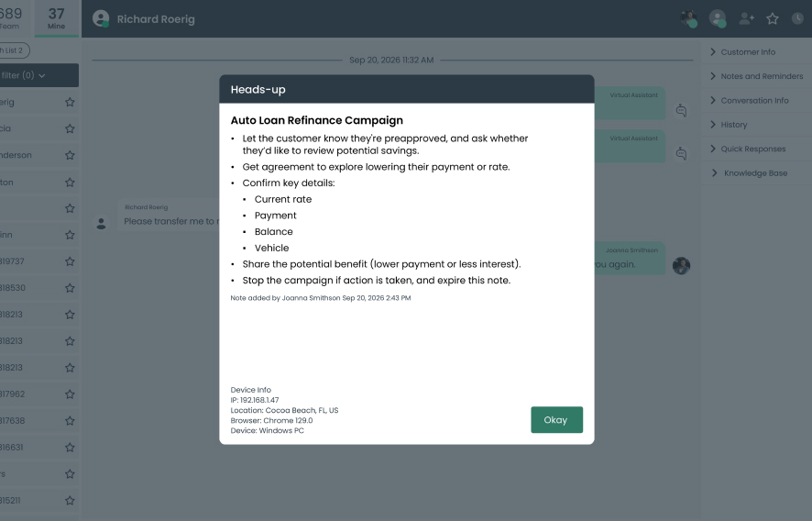Click the 'IP: 192.168.1.47' line

pyautogui.click(x=254, y=400)
